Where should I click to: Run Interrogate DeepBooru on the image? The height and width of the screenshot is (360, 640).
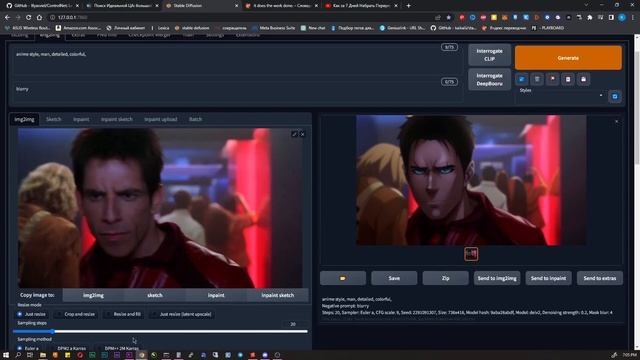pos(489,80)
